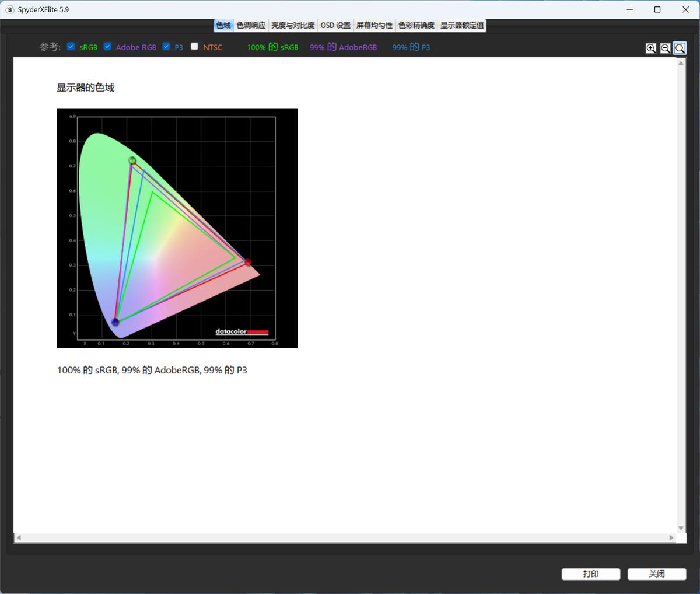Screen dimensions: 700x594
Task: Click the zoom in magnifier icon
Action: coord(651,48)
